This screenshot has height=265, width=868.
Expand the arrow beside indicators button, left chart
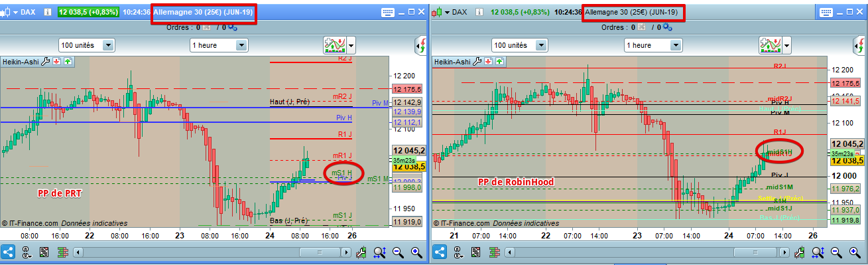351,45
